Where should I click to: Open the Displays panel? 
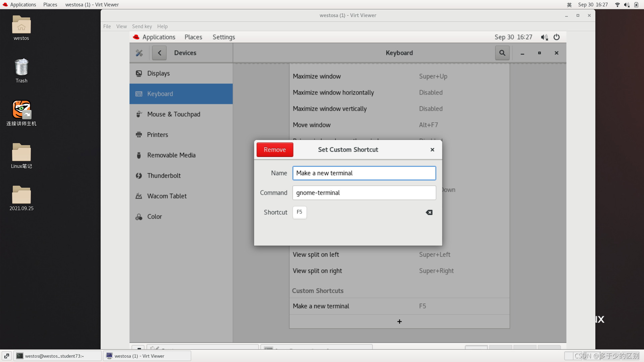point(158,73)
